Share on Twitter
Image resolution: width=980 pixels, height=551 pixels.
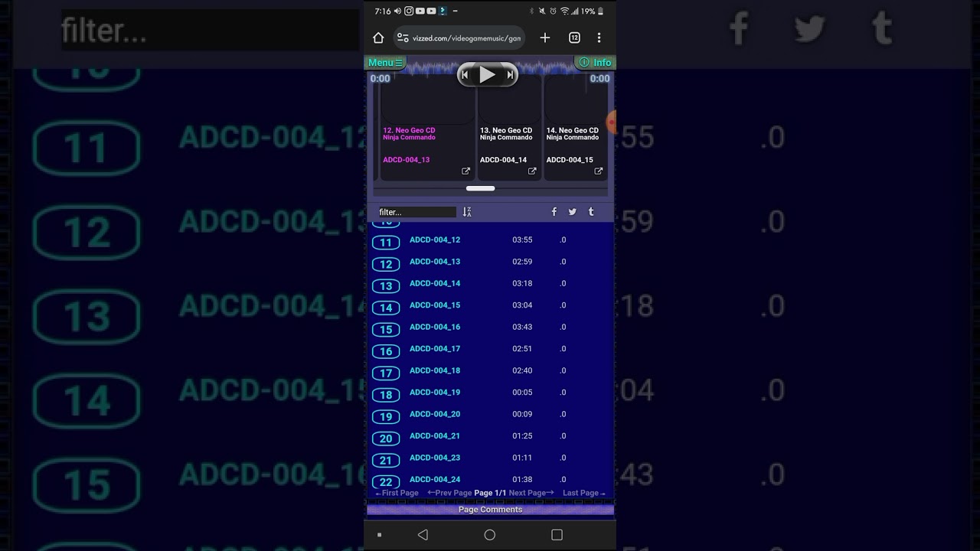(x=572, y=212)
